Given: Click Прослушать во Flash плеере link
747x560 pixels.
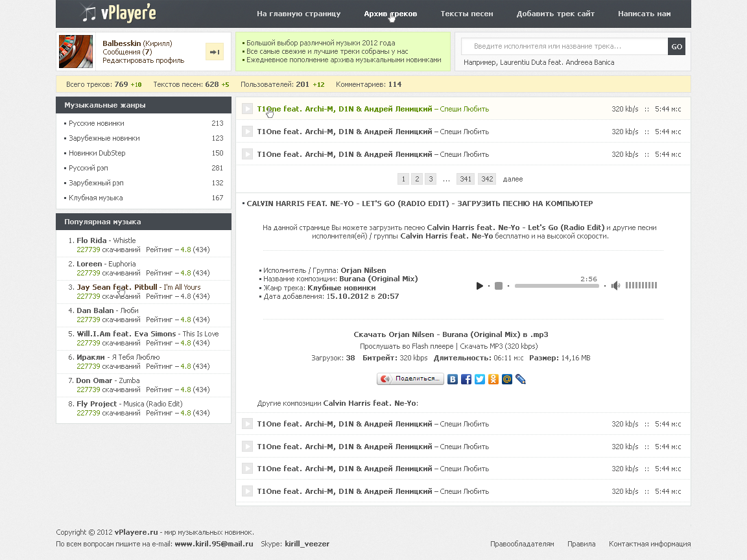Looking at the screenshot, I should [407, 346].
